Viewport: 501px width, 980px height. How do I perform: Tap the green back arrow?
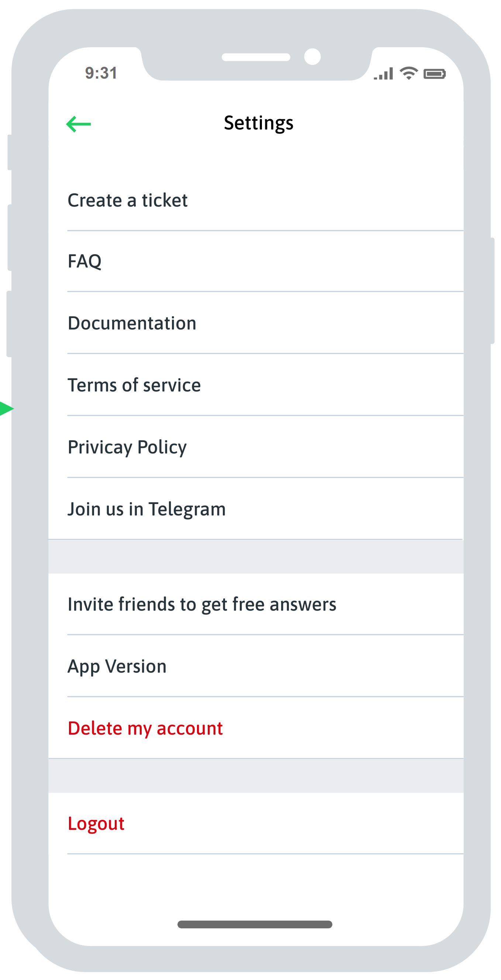click(x=79, y=124)
